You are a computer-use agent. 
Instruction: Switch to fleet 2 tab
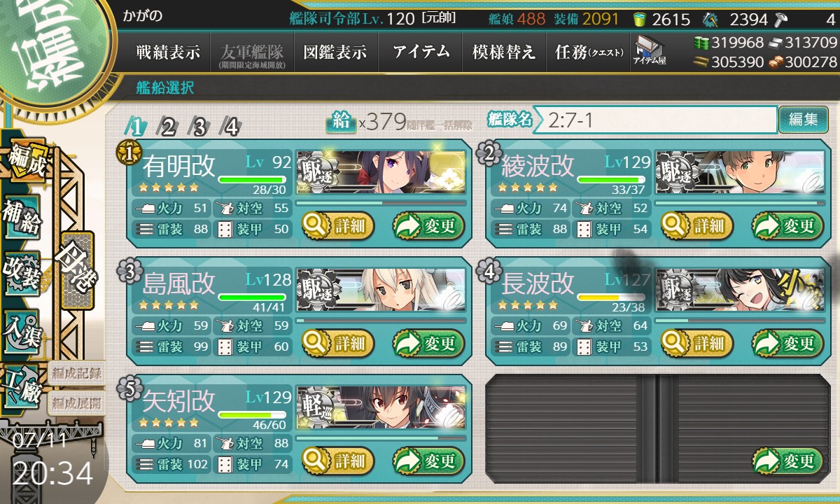[x=168, y=127]
